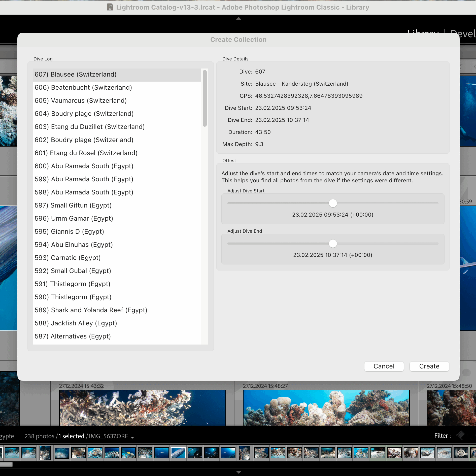Select dive 596) Umm Gamar (Egypt)

(117, 219)
